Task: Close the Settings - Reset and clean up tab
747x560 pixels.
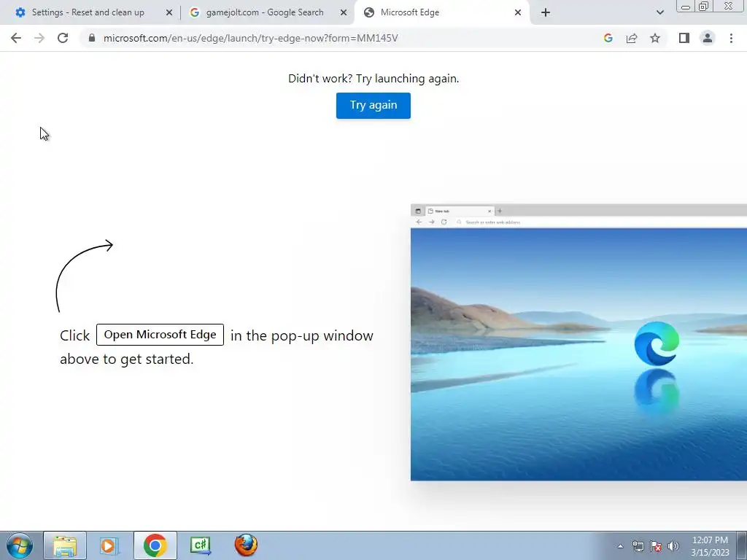Action: pyautogui.click(x=169, y=12)
